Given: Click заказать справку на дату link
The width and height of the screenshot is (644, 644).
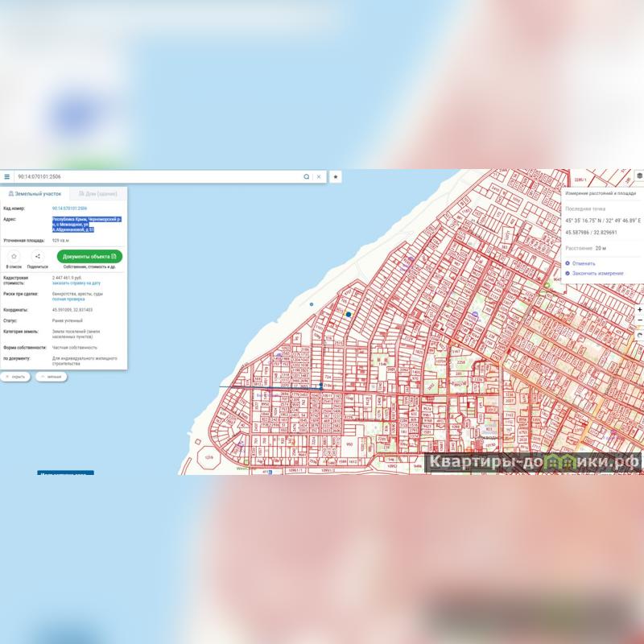Looking at the screenshot, I should [76, 283].
